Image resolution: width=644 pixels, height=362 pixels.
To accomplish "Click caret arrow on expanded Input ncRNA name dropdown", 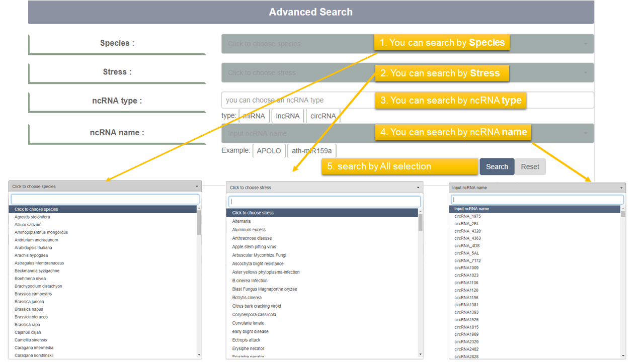I will click(621, 188).
